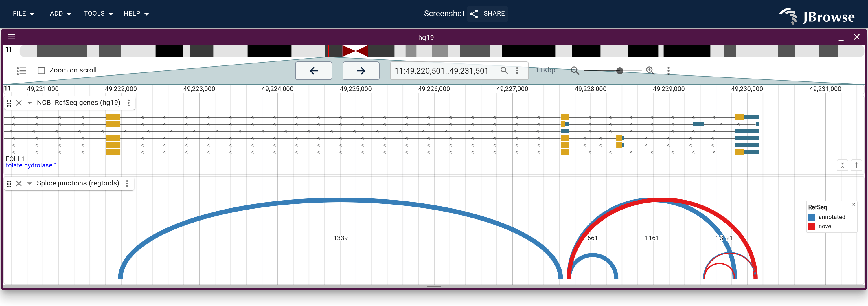Pan right with the forward arrow button
The width and height of the screenshot is (868, 306).
pyautogui.click(x=361, y=70)
